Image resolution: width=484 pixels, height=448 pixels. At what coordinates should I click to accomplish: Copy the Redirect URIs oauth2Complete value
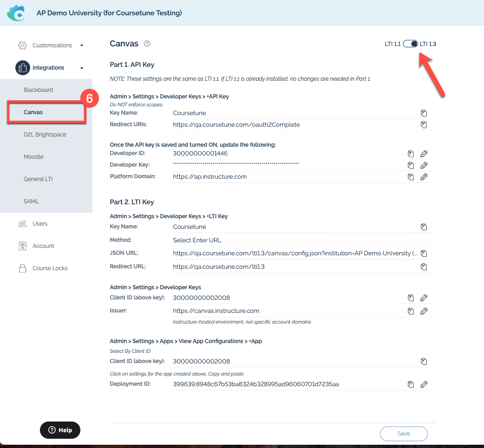point(424,124)
